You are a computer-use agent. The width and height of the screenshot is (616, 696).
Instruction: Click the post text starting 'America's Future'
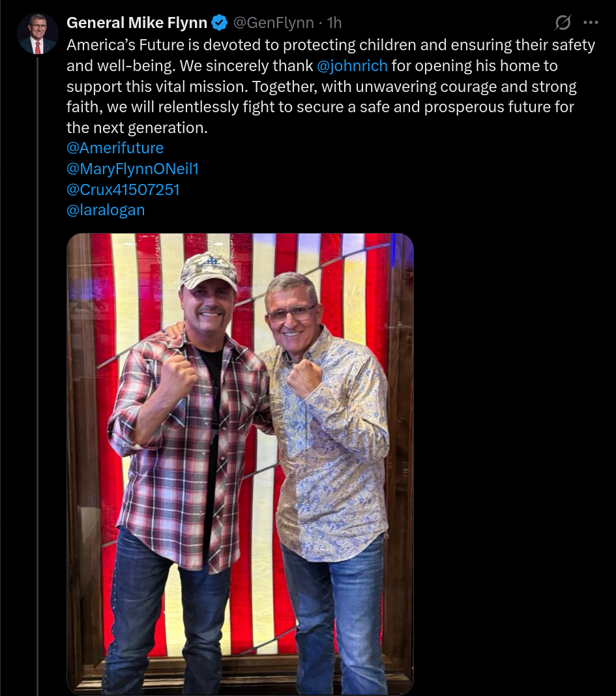click(x=331, y=86)
